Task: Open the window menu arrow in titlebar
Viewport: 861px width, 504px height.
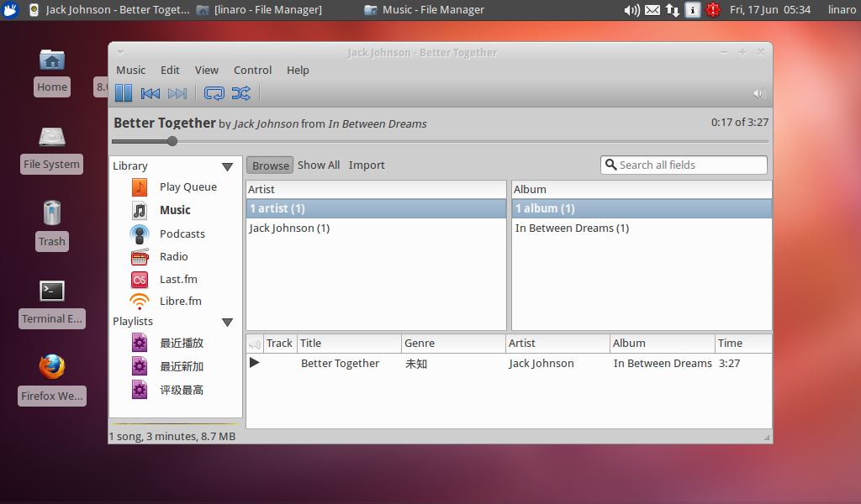Action: coord(119,53)
